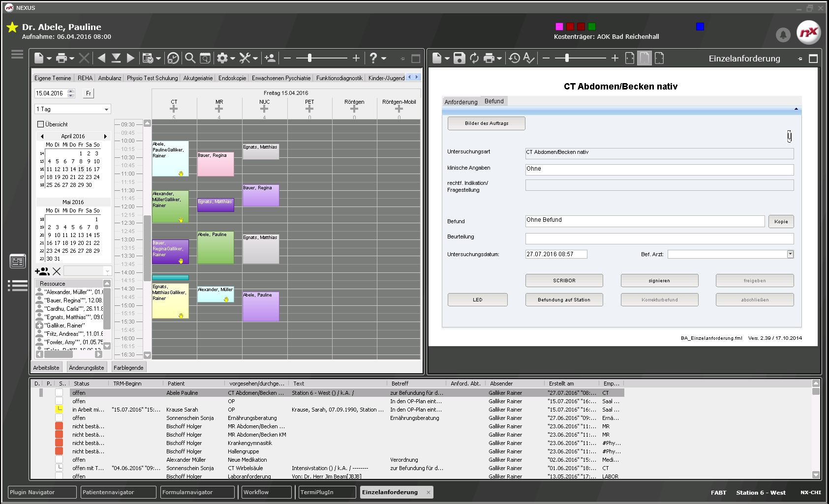
Task: Expand the print dropdown arrow in the calendar toolbar
Action: point(72,59)
